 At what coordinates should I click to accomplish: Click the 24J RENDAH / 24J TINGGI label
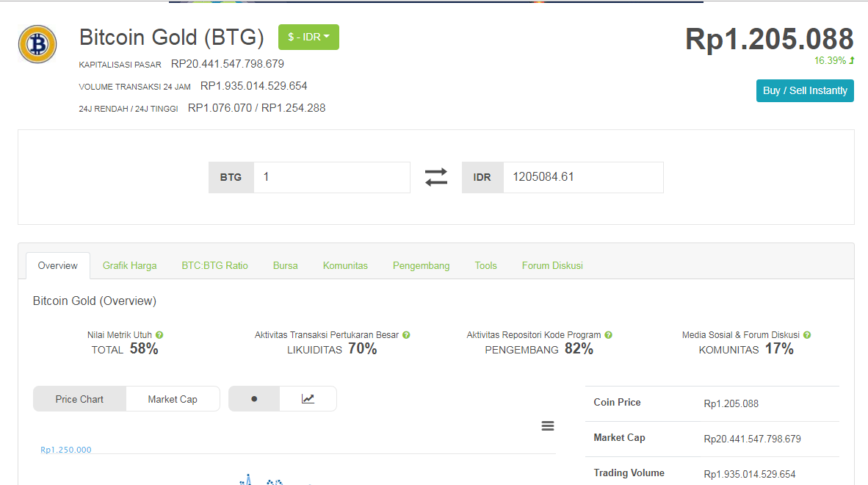click(x=129, y=109)
